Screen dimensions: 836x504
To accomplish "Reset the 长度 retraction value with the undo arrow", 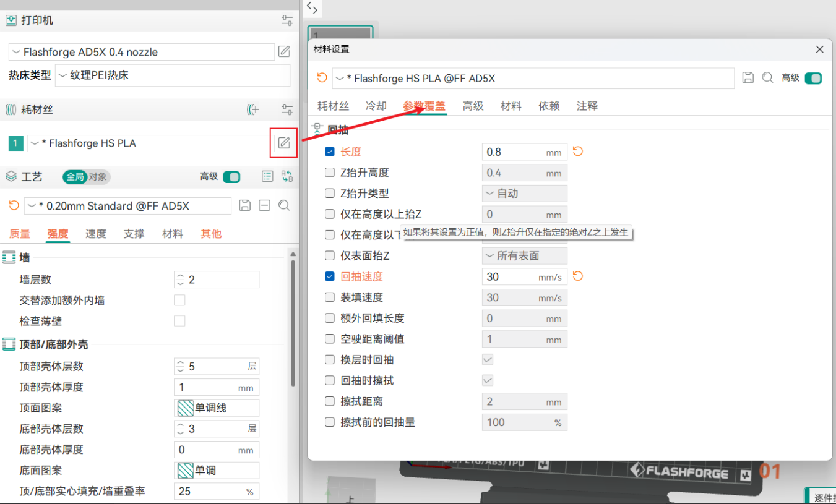I will pyautogui.click(x=578, y=152).
